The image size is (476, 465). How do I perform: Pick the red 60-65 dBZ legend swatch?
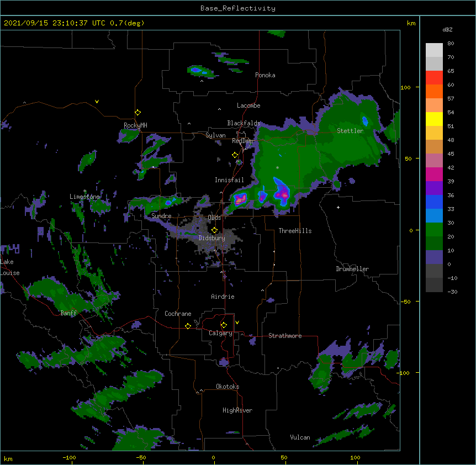click(x=434, y=77)
